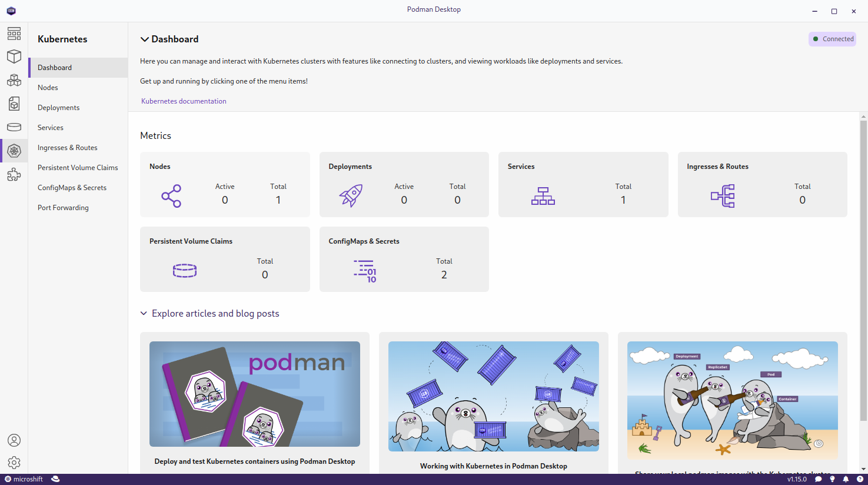Select the Kubernetes helm wheel icon
The width and height of the screenshot is (868, 485).
(14, 151)
